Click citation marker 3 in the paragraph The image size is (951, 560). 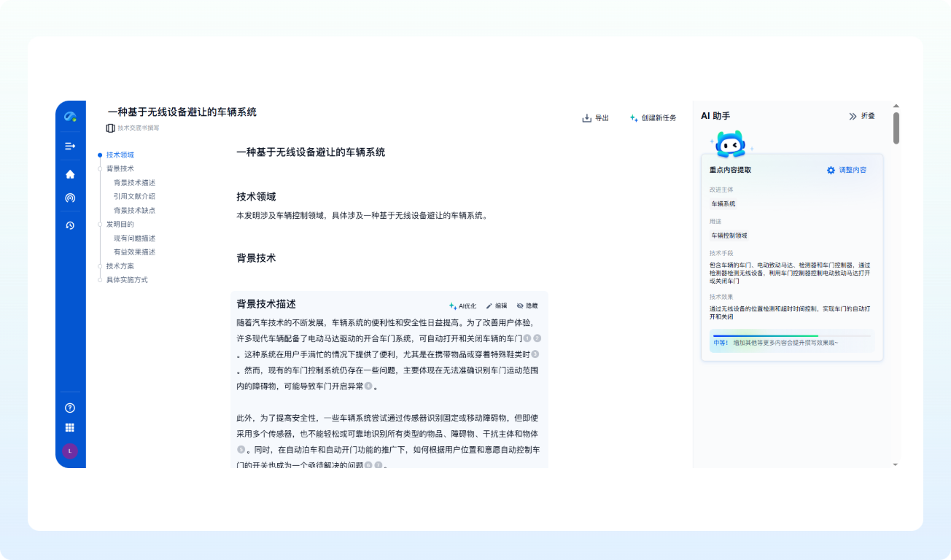535,354
